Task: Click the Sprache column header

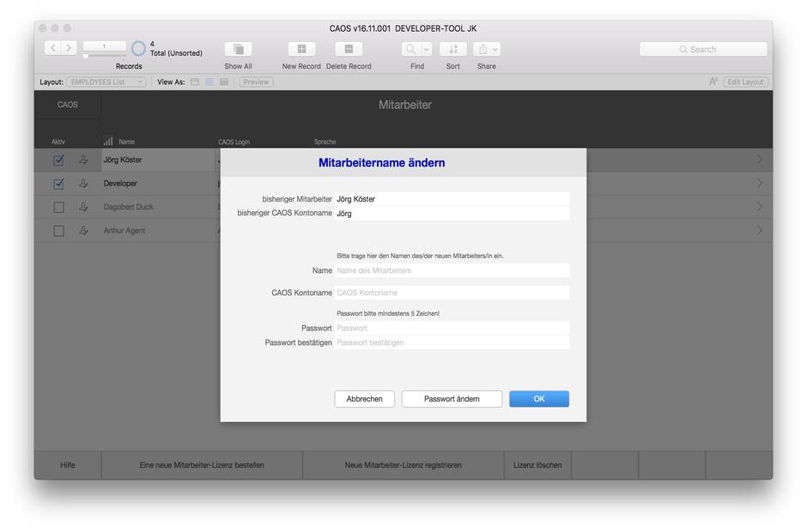Action: pos(325,142)
